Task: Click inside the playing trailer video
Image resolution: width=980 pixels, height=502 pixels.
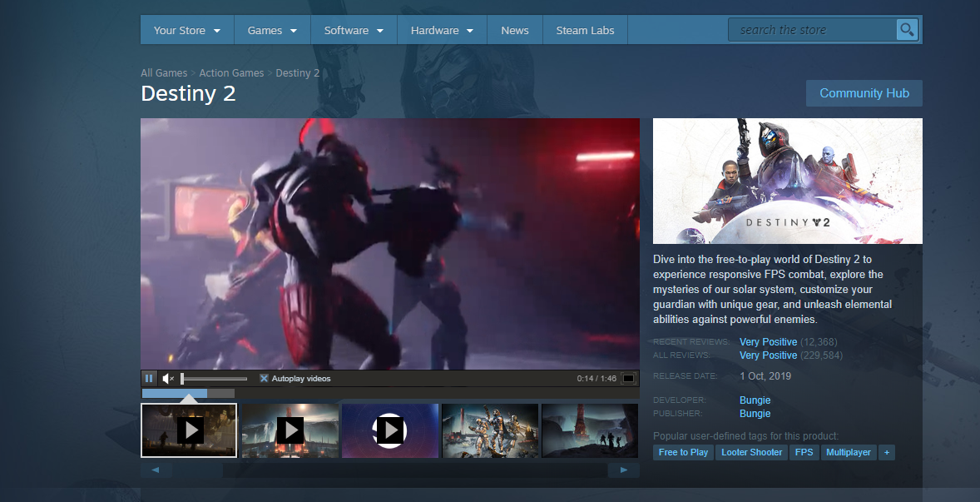Action: click(390, 244)
